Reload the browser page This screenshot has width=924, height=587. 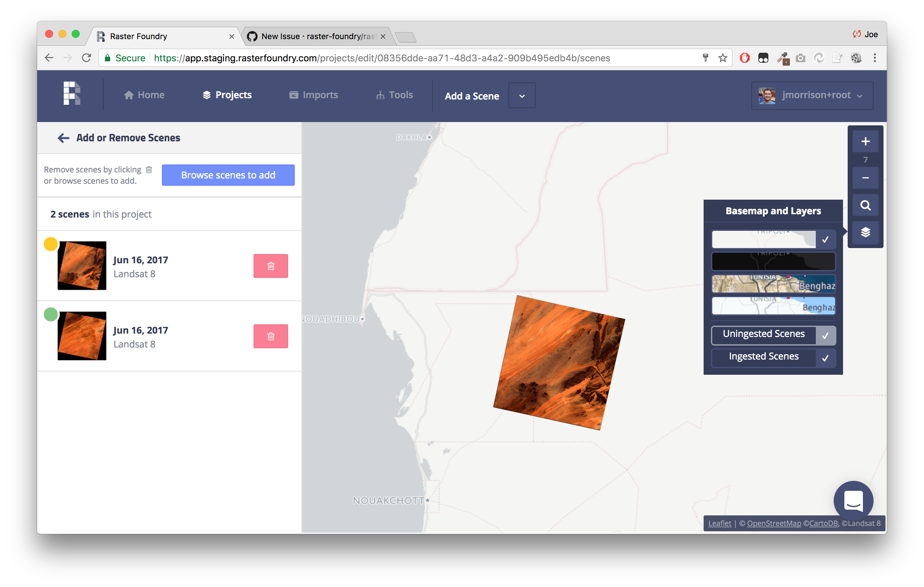[x=86, y=58]
